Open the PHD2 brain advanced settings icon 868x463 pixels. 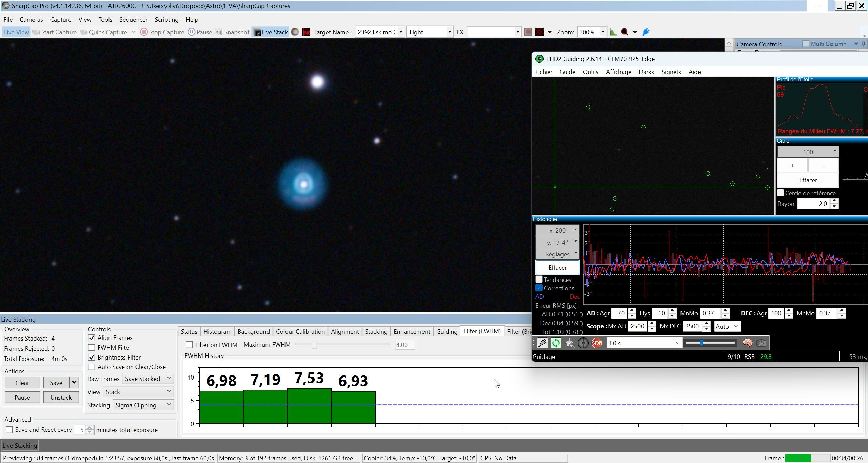pyautogui.click(x=747, y=343)
